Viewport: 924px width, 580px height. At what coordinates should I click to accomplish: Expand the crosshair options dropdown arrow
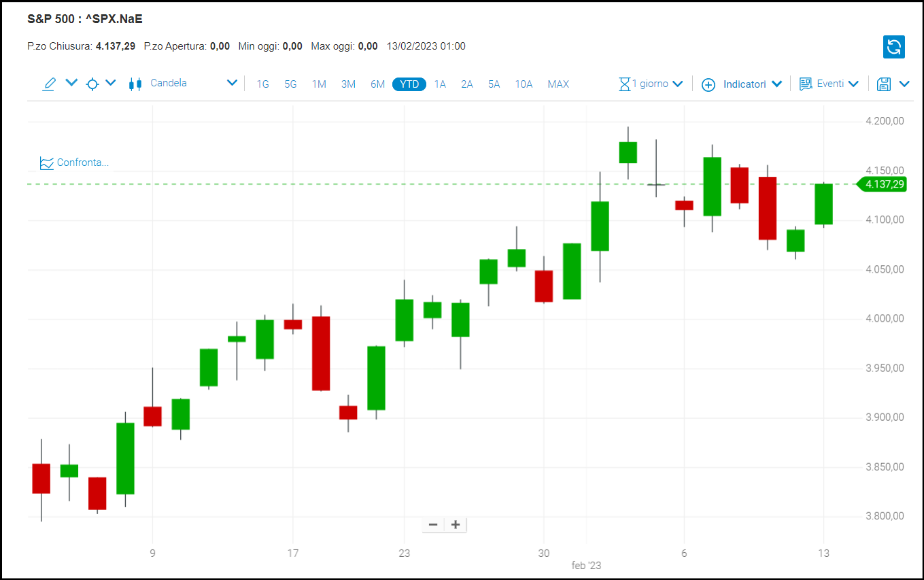click(x=111, y=83)
